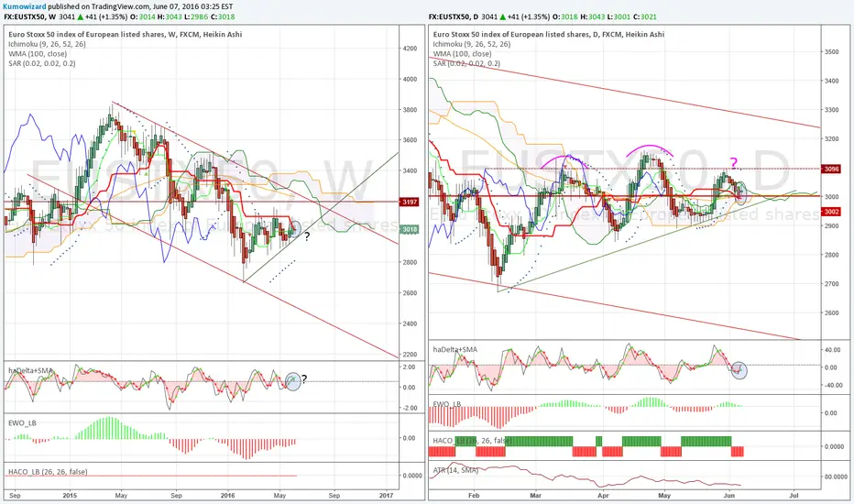The image size is (854, 504).
Task: Click the 3500 level on daily price axis
Action: [831, 51]
